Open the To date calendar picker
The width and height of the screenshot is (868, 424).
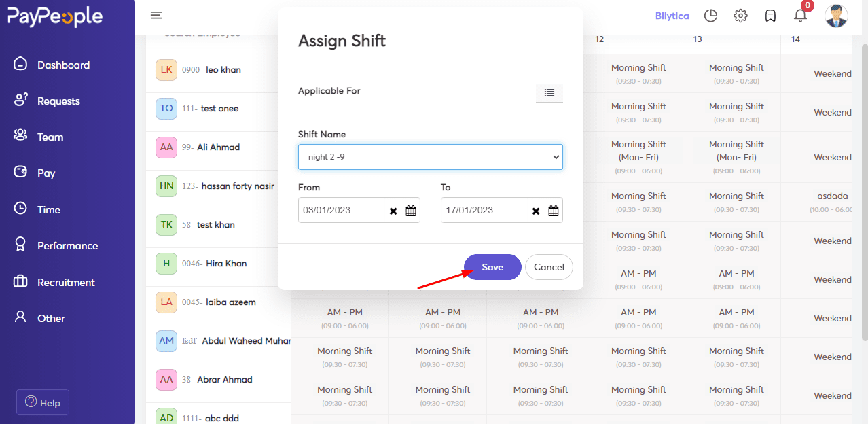coord(554,211)
